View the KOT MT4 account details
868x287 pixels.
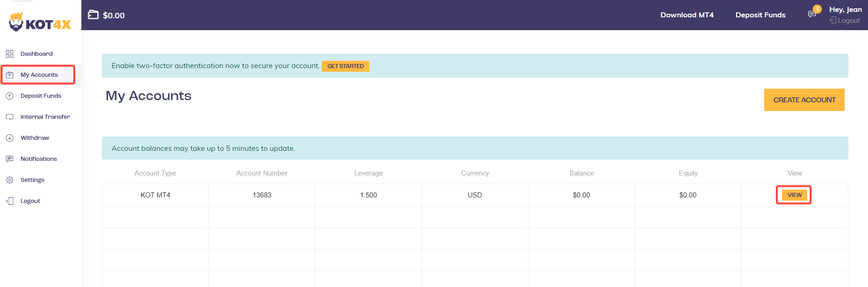pos(794,195)
